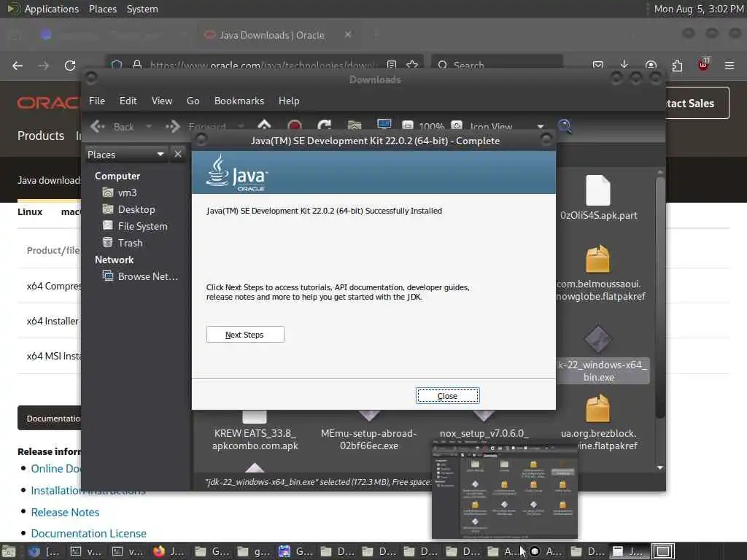The width and height of the screenshot is (747, 560).
Task: Toggle reader view icon in address bar
Action: pos(392,65)
